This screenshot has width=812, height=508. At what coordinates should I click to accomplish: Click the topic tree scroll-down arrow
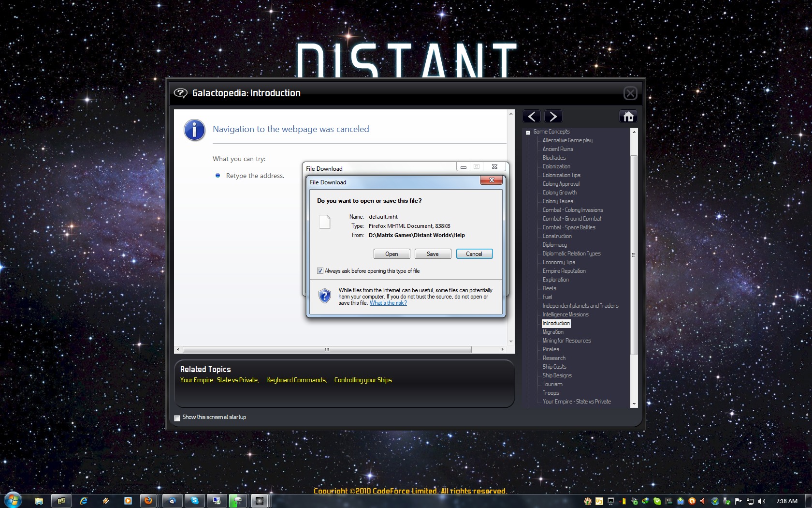tap(634, 404)
